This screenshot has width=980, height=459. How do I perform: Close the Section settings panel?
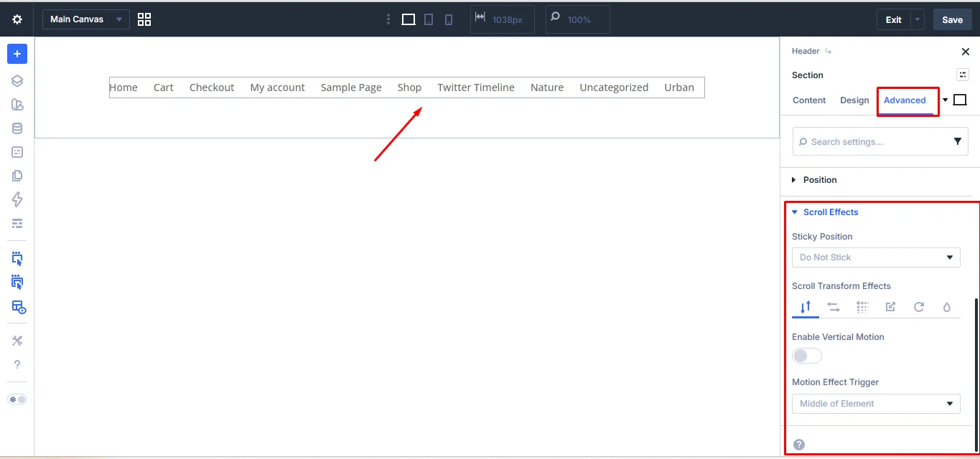click(x=965, y=52)
